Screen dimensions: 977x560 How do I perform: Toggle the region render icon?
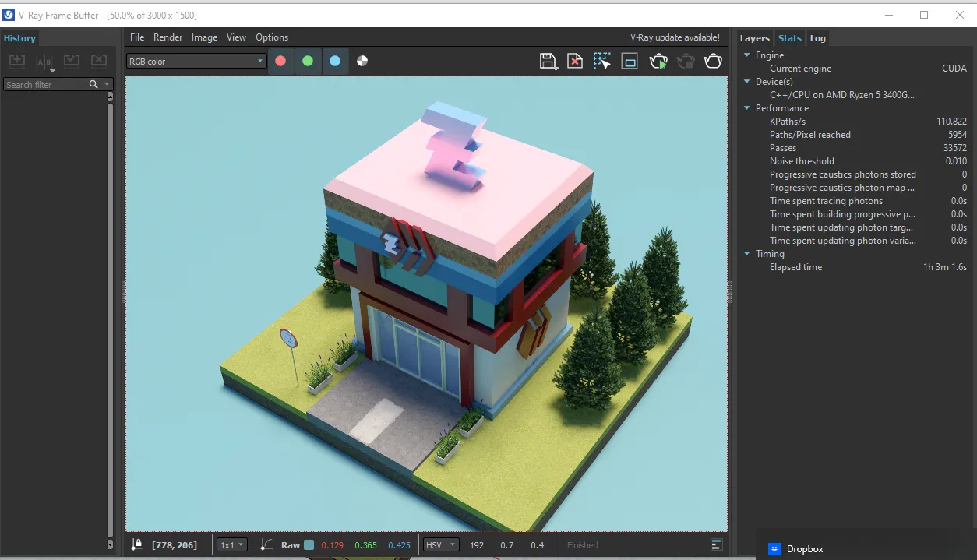pos(630,61)
